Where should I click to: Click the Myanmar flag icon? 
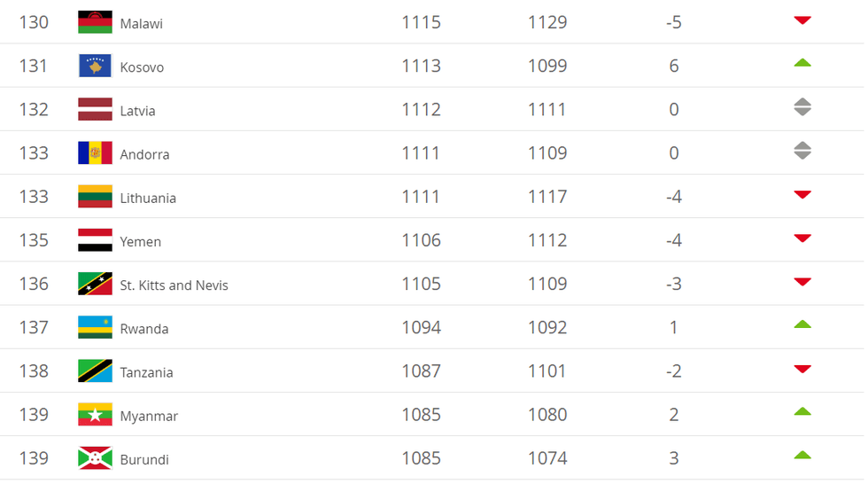[95, 414]
